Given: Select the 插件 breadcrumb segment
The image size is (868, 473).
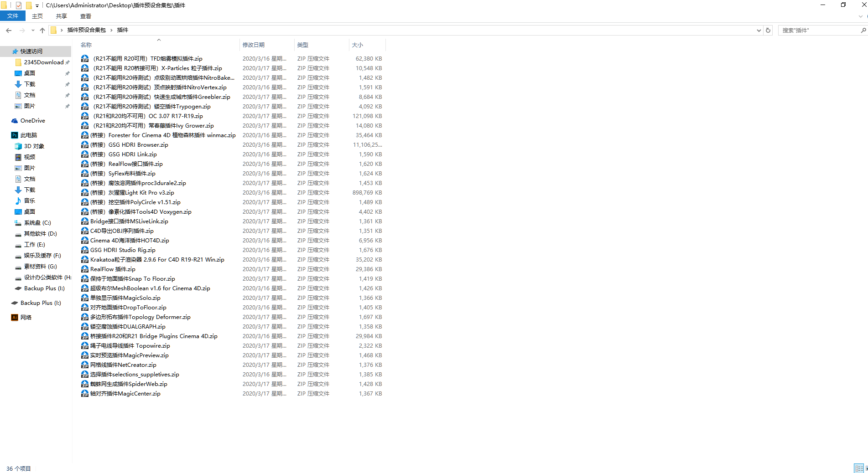Looking at the screenshot, I should click(123, 30).
